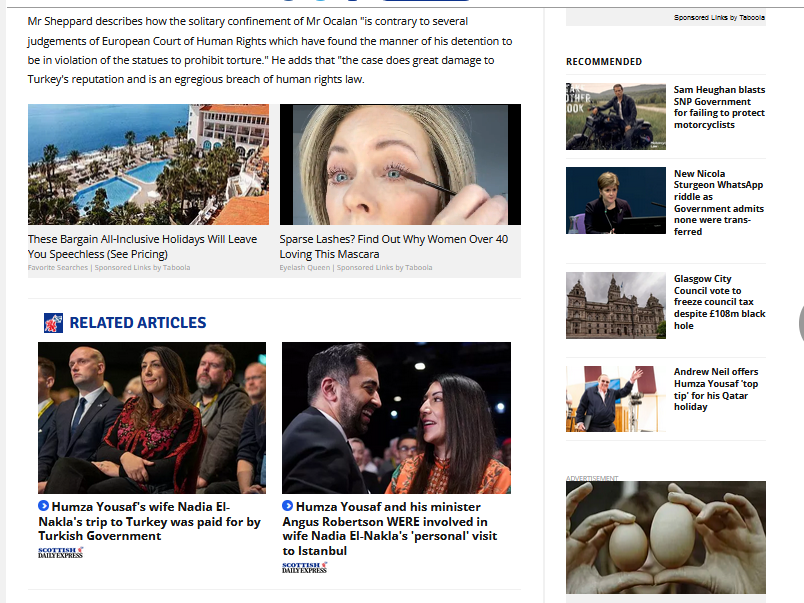Read "Sam Heughan blasts SNP Government" story

pos(719,107)
